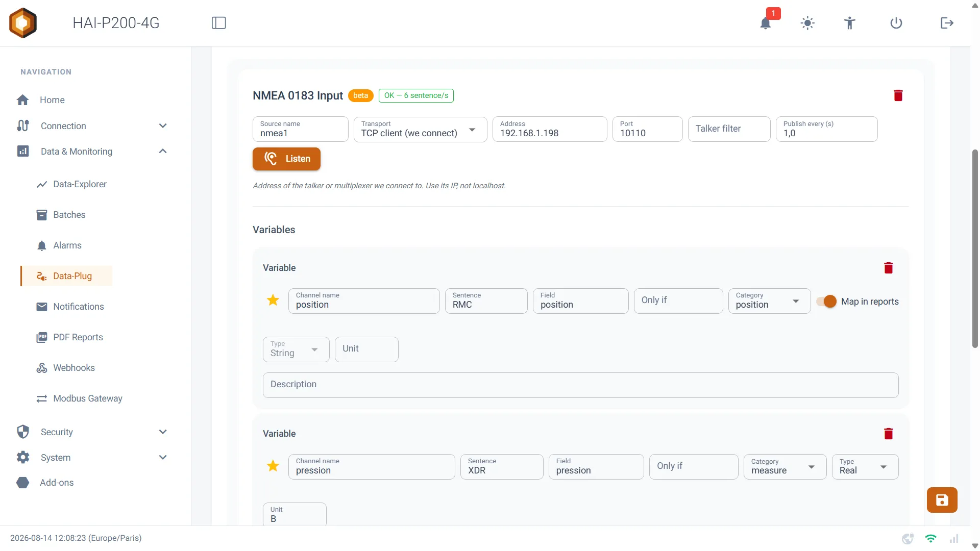Toggle the star on position variable
The height and width of the screenshot is (551, 980).
(x=273, y=300)
